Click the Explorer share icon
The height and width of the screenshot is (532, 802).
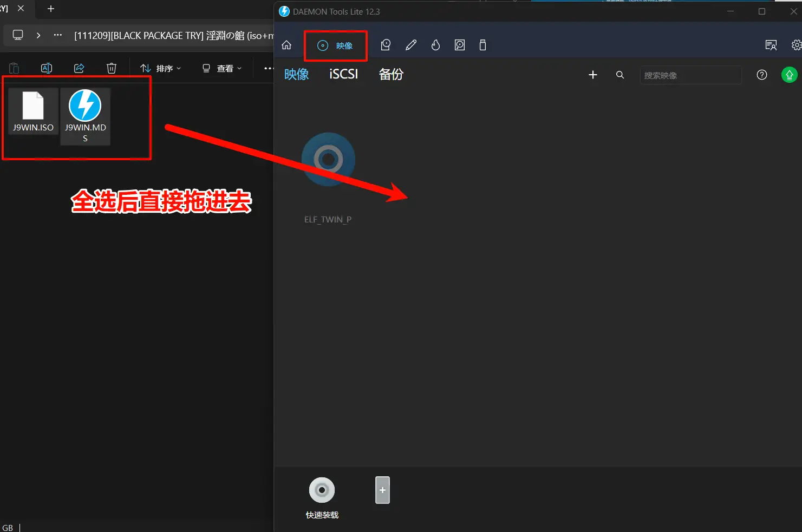[79, 68]
